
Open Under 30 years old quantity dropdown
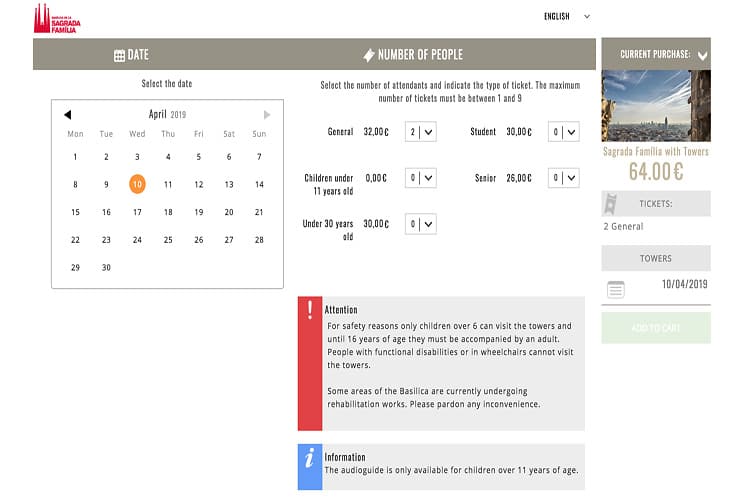pos(420,224)
